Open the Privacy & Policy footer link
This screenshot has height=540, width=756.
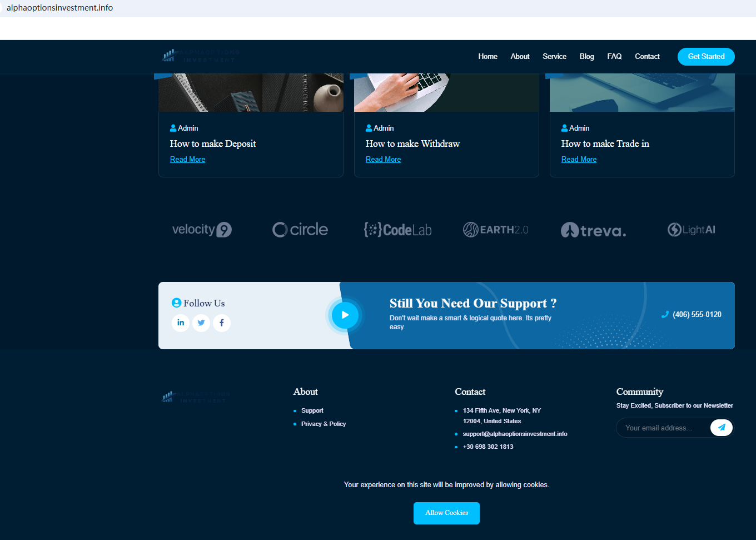click(x=324, y=424)
